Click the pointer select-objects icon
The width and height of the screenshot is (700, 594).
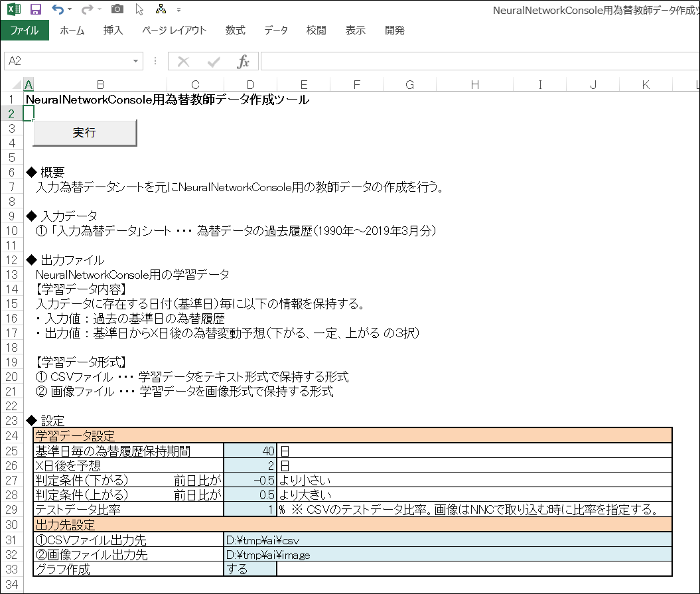point(139,9)
